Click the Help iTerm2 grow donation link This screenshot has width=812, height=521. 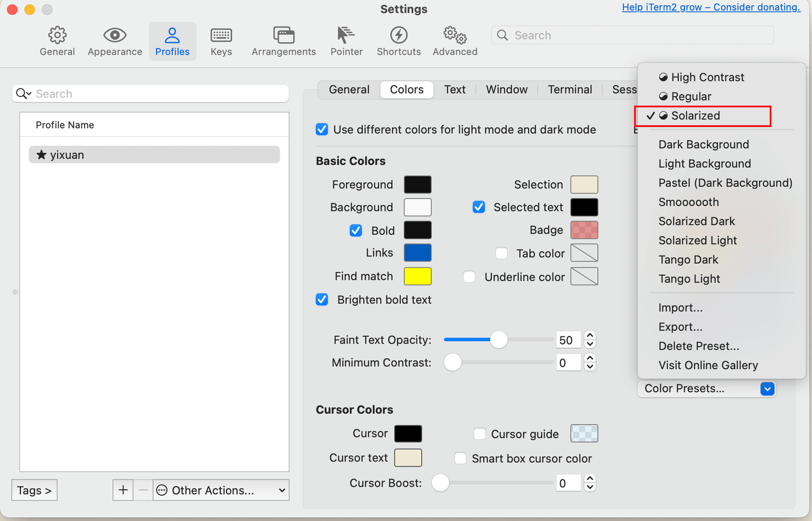tap(710, 7)
